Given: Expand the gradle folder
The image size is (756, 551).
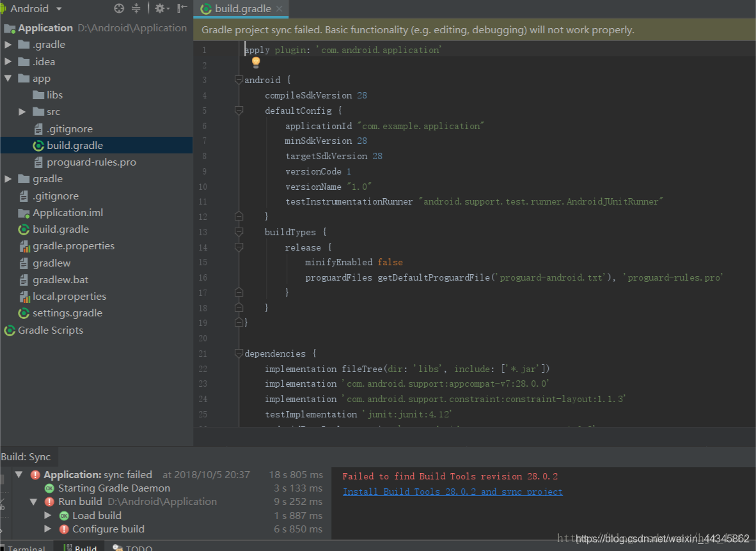Looking at the screenshot, I should coord(8,178).
